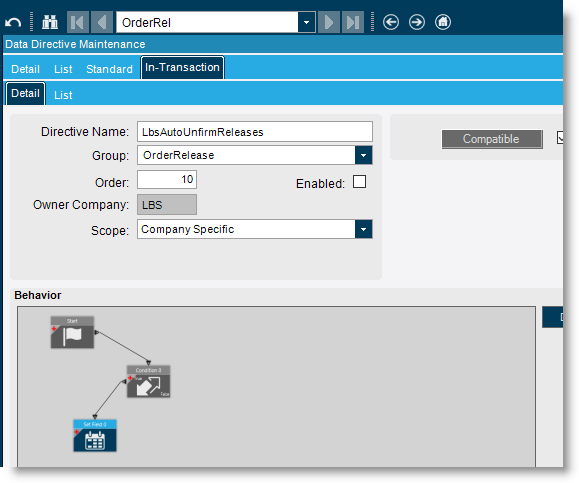Click the Data Directive Maintenance title
The height and width of the screenshot is (483, 579).
[75, 44]
